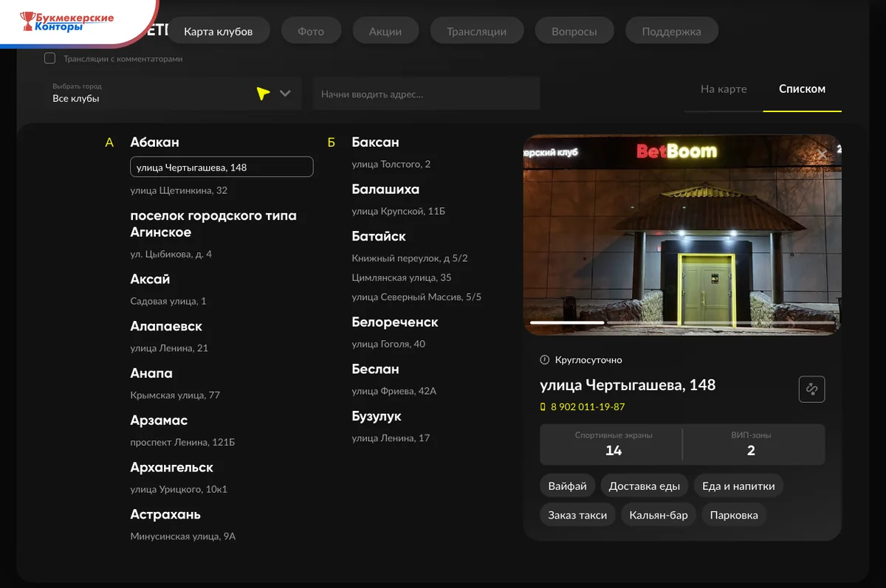Click the Круглосуточно opening hours label
The width and height of the screenshot is (886, 588).
[588, 360]
